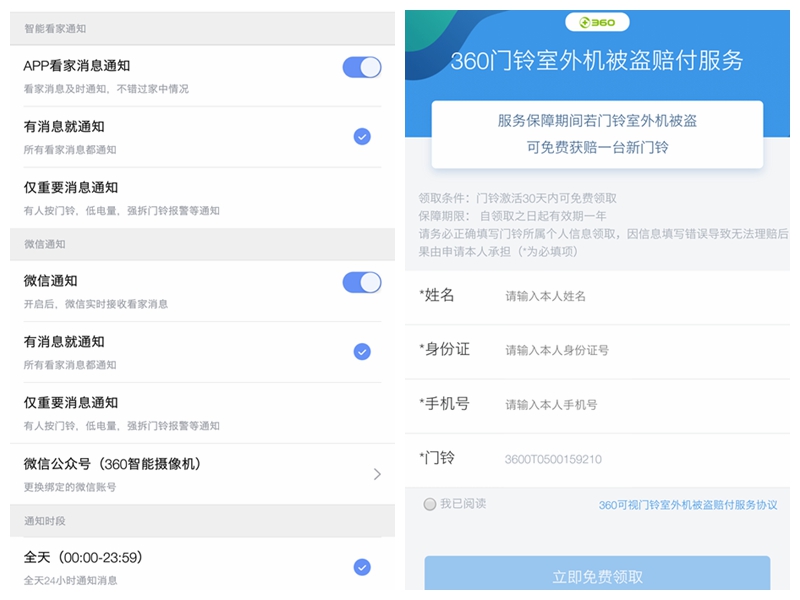This screenshot has height=600, width=800.
Task: Click 看家消息及时通知，不错过家中情况 text
Action: [x=106, y=89]
